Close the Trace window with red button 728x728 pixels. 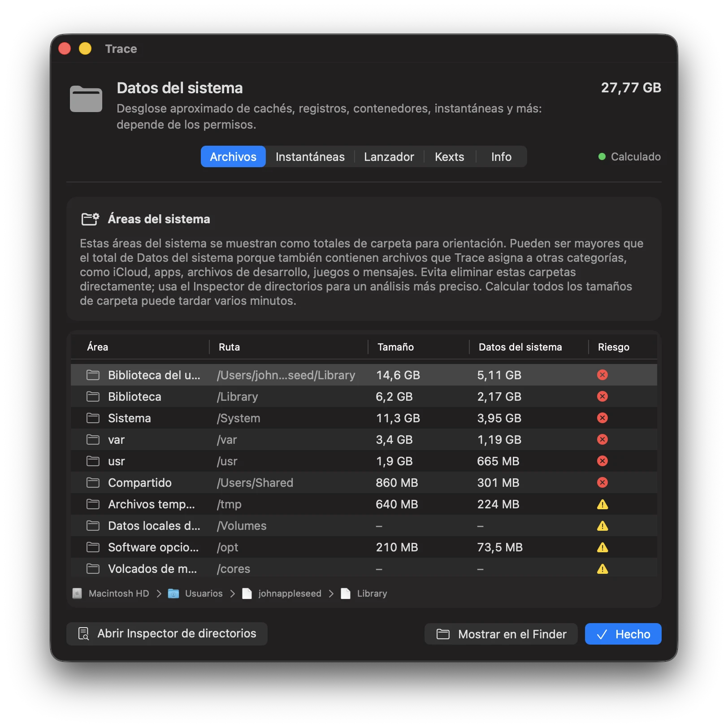pyautogui.click(x=65, y=48)
